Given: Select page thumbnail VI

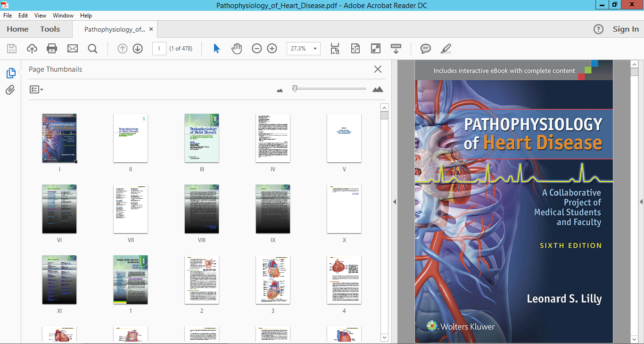Looking at the screenshot, I should 59,209.
